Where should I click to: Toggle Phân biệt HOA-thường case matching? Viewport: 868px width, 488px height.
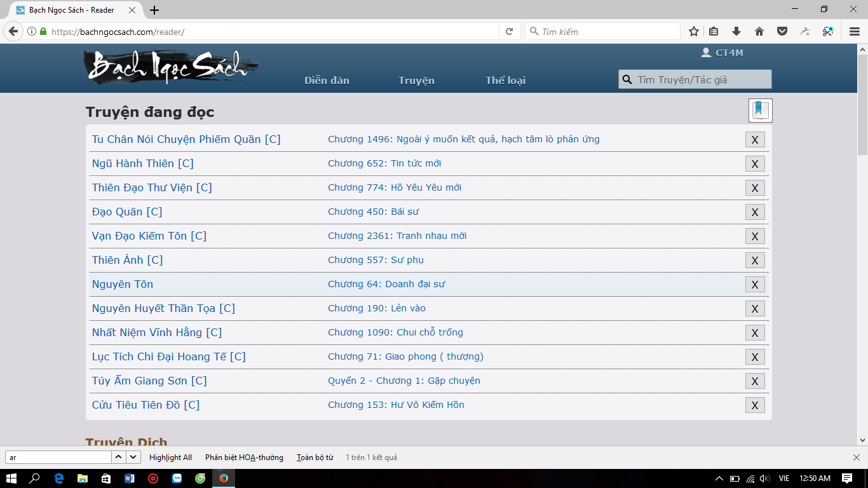[x=244, y=457]
